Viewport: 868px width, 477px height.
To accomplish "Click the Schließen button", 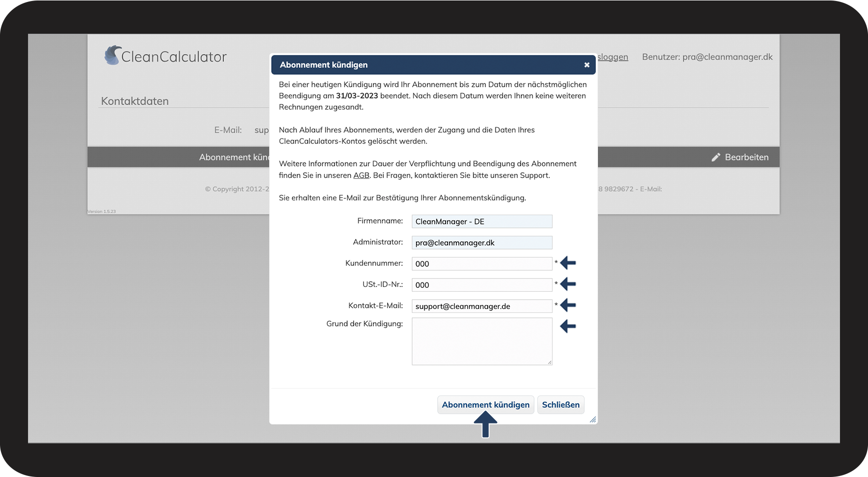I will [560, 405].
